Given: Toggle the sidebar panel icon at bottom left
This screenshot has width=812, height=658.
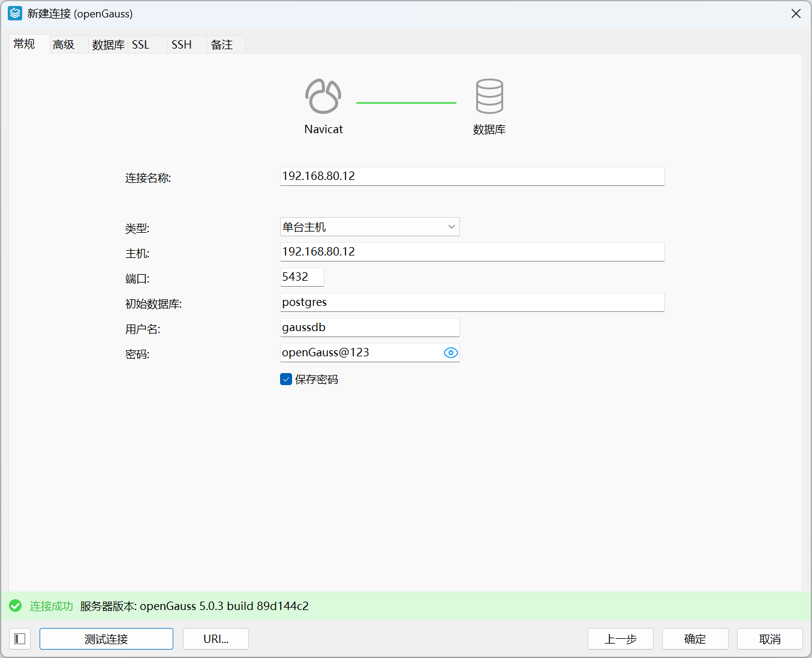Looking at the screenshot, I should (x=20, y=639).
